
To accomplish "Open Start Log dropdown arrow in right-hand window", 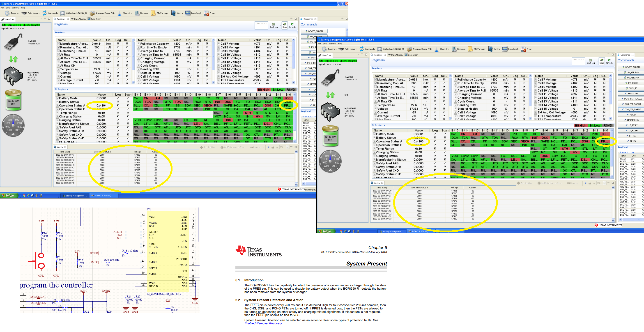I will click(597, 61).
